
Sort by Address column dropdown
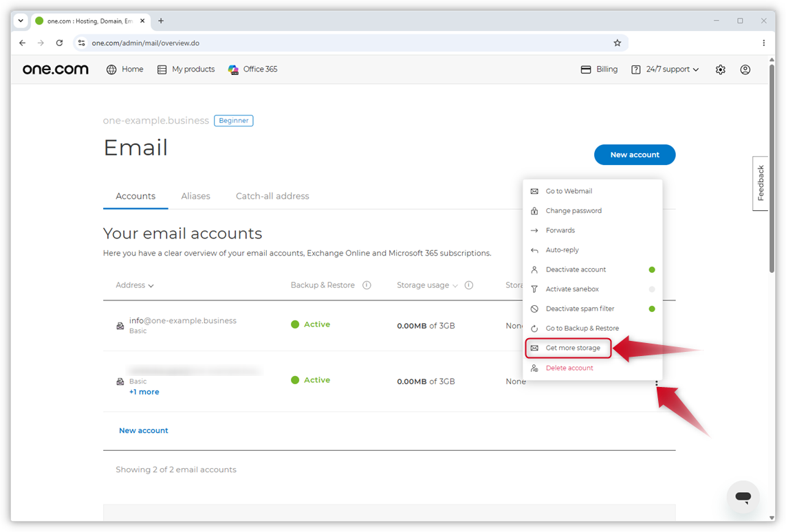point(134,285)
